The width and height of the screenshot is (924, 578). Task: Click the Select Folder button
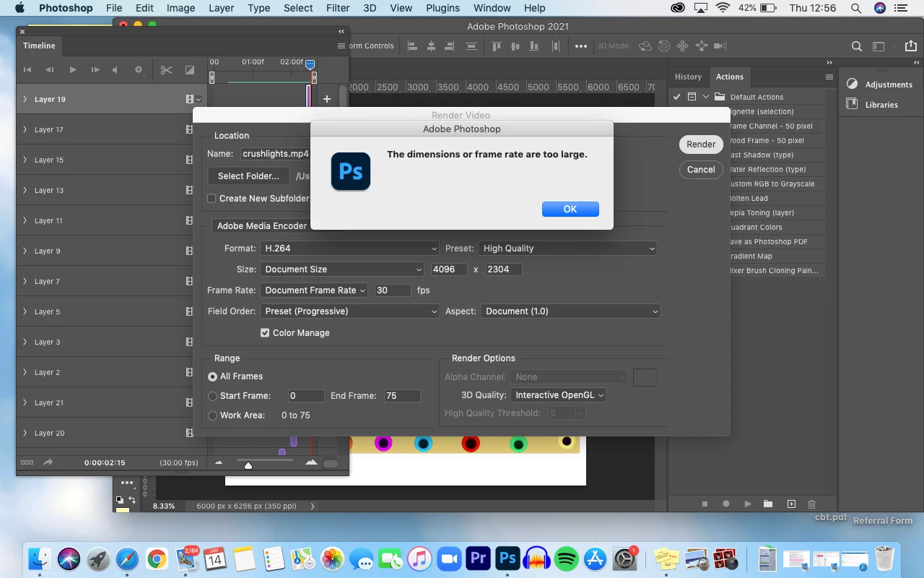[x=248, y=176]
